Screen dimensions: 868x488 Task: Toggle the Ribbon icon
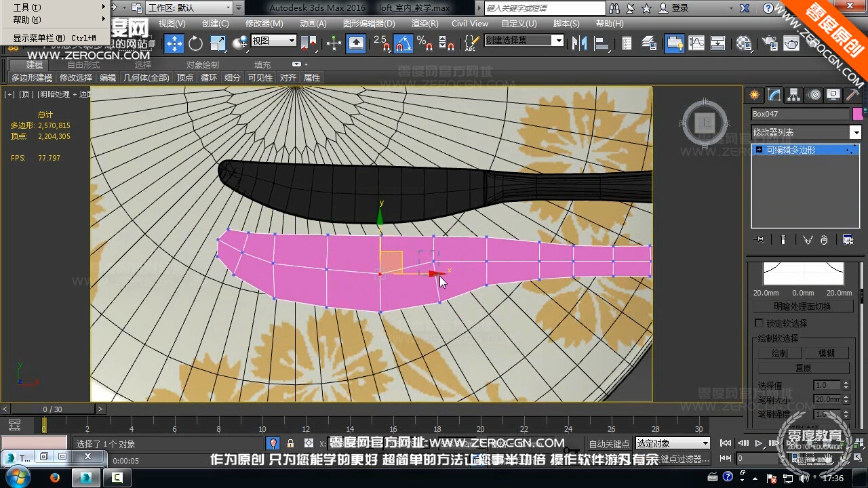(x=675, y=43)
